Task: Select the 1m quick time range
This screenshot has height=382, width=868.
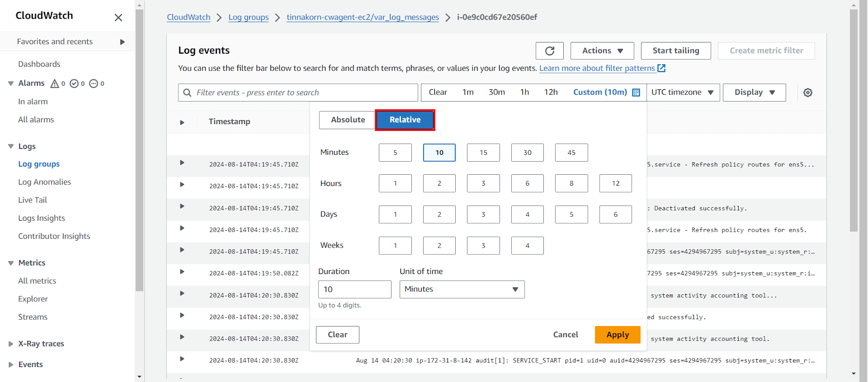Action: (x=468, y=92)
